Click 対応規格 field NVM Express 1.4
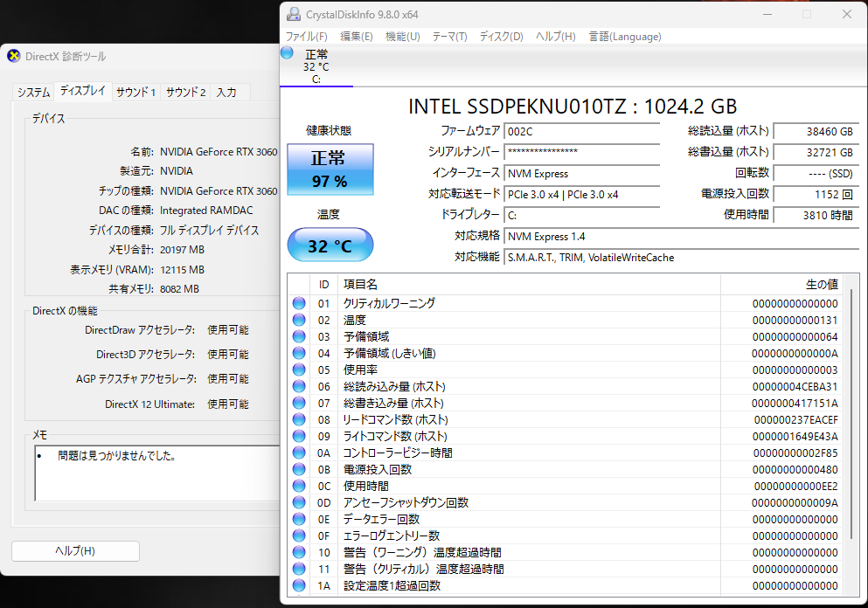Viewport: 868px width, 608px height. point(682,236)
